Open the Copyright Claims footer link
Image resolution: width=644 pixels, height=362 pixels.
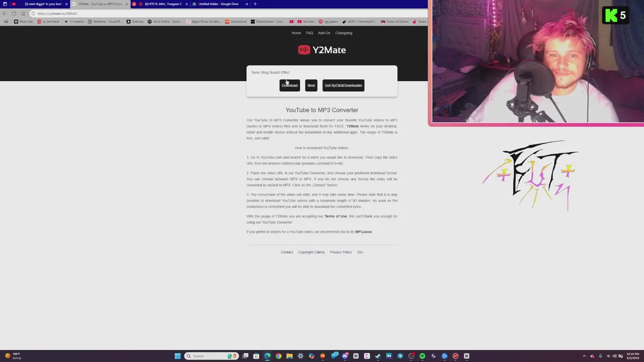coord(311,252)
